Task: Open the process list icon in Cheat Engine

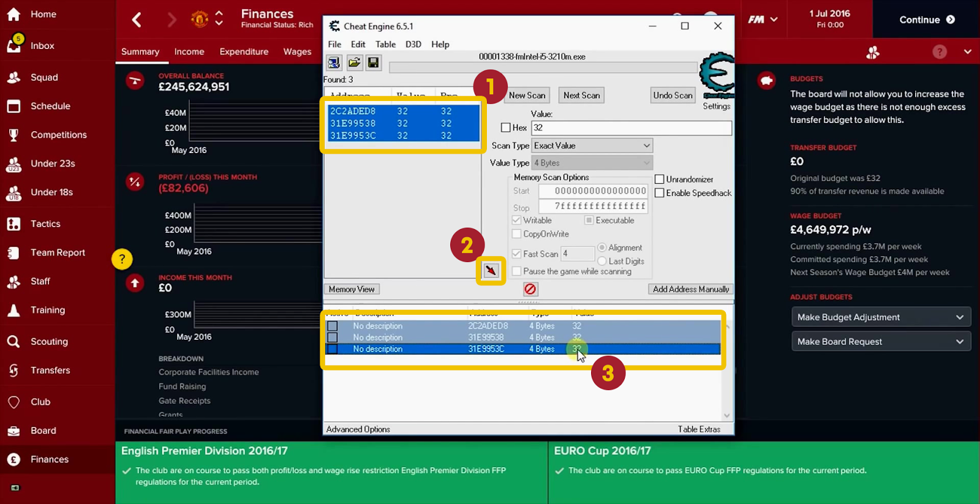Action: click(334, 62)
